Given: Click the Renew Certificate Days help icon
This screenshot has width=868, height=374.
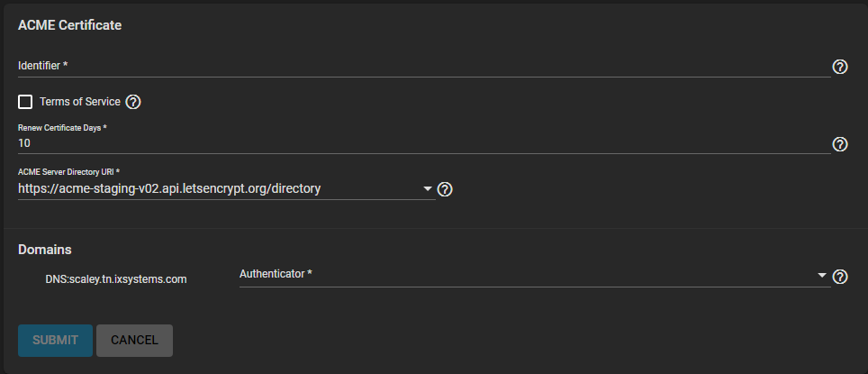Looking at the screenshot, I should (x=840, y=144).
